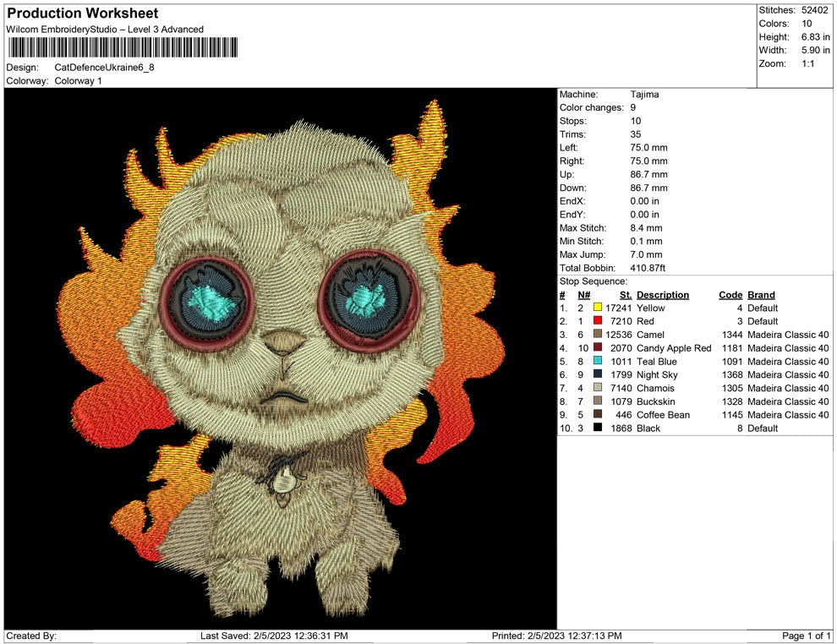
Task: Click the Red thread color swatch
Action: click(598, 320)
